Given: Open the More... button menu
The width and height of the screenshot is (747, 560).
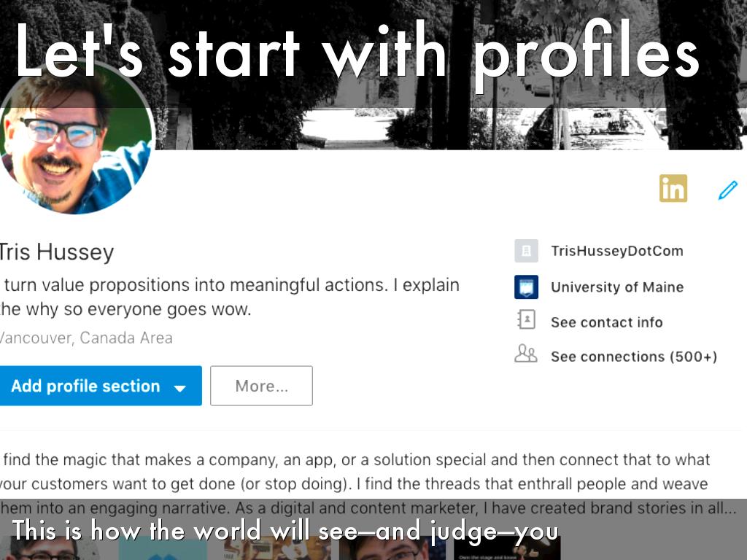Looking at the screenshot, I should [261, 386].
